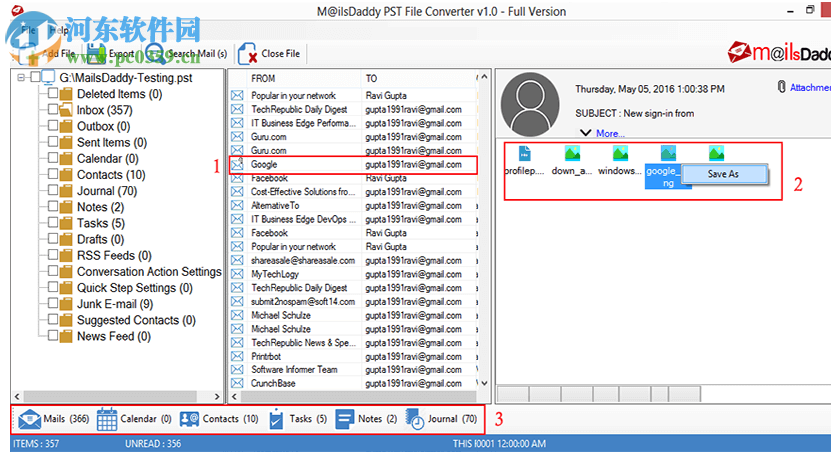Image resolution: width=831 pixels, height=465 pixels.
Task: Click envelope icon of CrunchBase mail row
Action: [x=237, y=383]
